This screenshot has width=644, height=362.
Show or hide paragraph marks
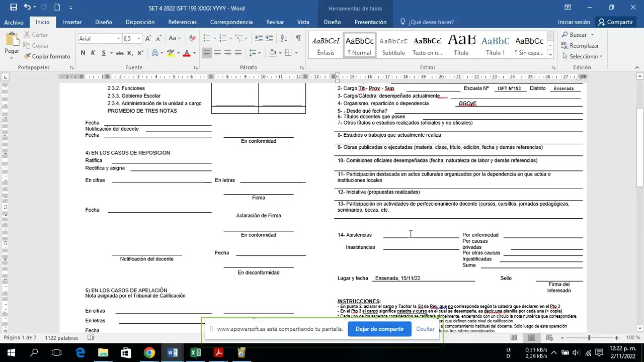click(x=298, y=39)
